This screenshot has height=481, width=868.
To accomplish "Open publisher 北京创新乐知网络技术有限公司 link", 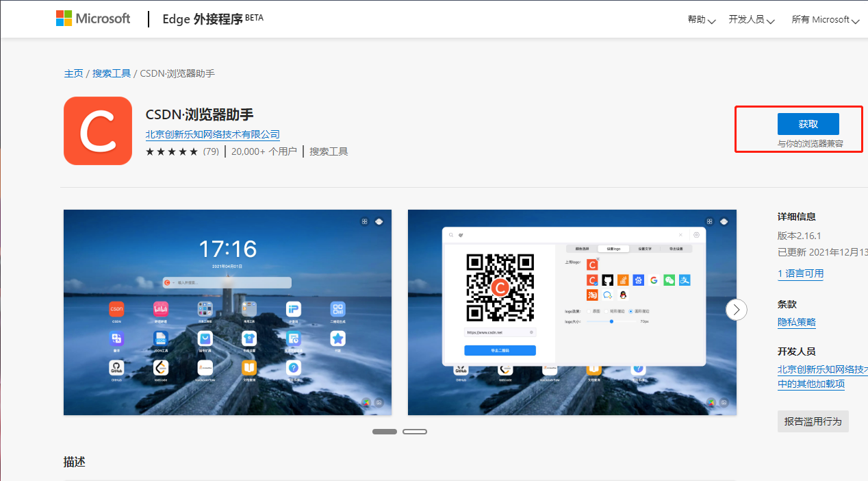I will pos(213,134).
